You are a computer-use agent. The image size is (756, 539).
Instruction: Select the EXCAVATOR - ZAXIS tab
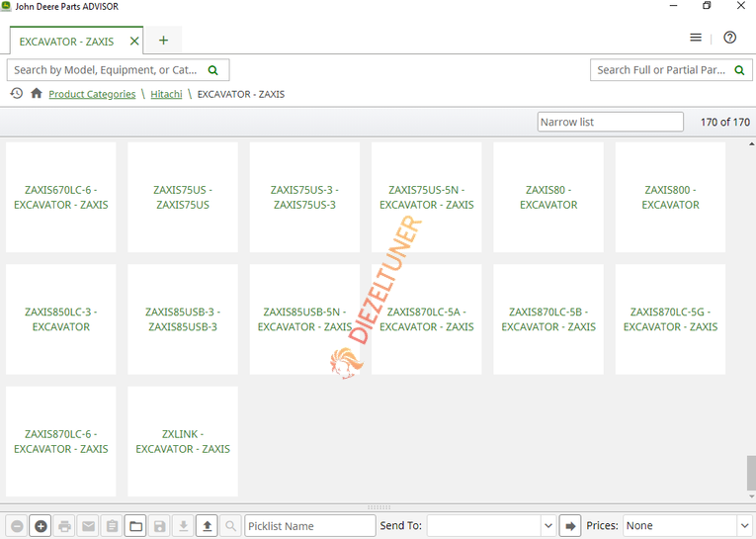pyautogui.click(x=66, y=42)
